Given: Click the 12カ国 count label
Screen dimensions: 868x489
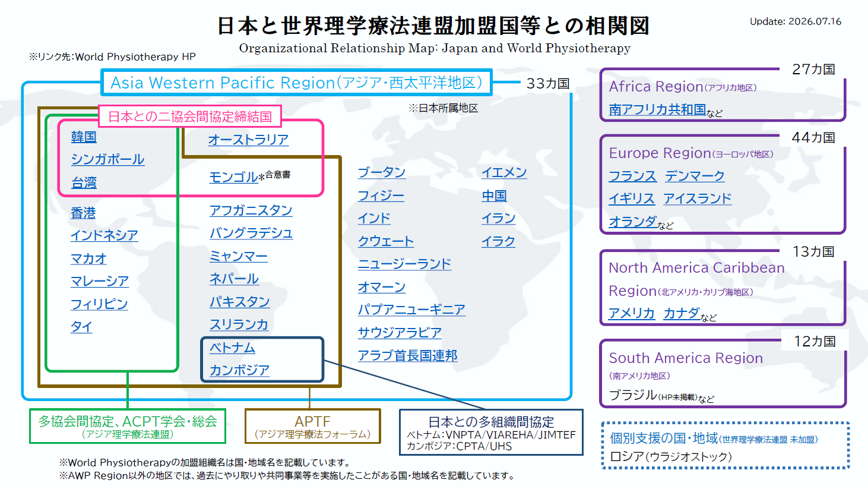Looking at the screenshot, I should pyautogui.click(x=815, y=342).
